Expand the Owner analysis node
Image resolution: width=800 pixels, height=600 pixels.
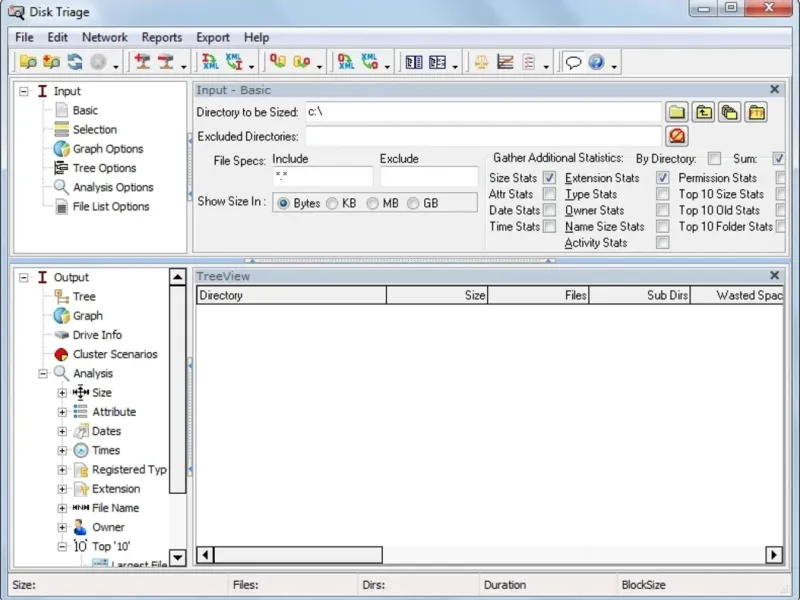62,527
